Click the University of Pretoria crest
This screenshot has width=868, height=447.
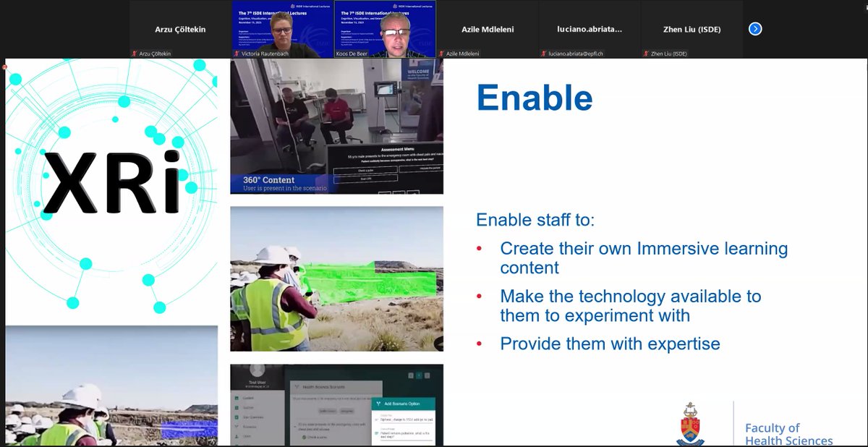point(692,425)
